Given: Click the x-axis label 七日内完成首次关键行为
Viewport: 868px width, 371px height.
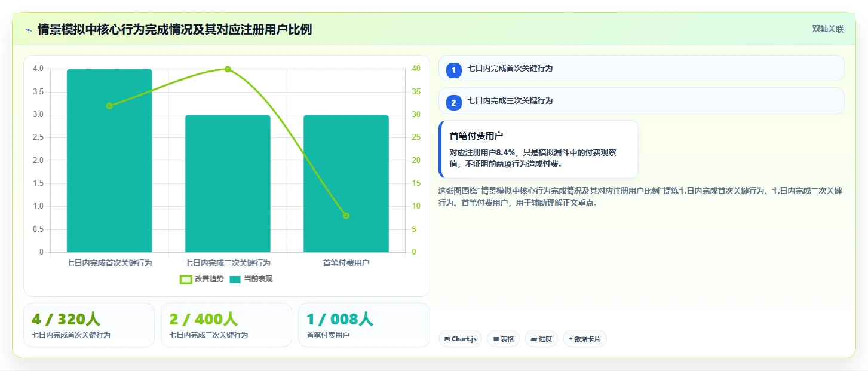Looking at the screenshot, I should pyautogui.click(x=109, y=263).
